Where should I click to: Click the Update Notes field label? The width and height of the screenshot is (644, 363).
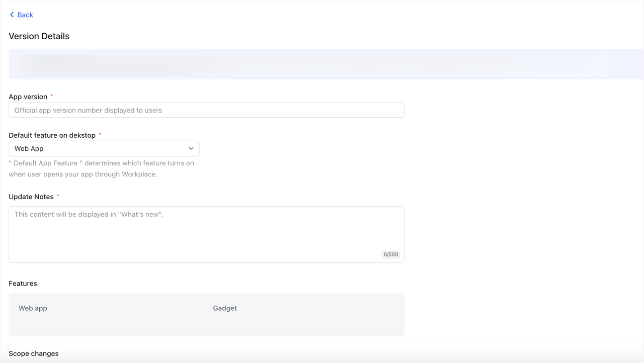tap(31, 197)
